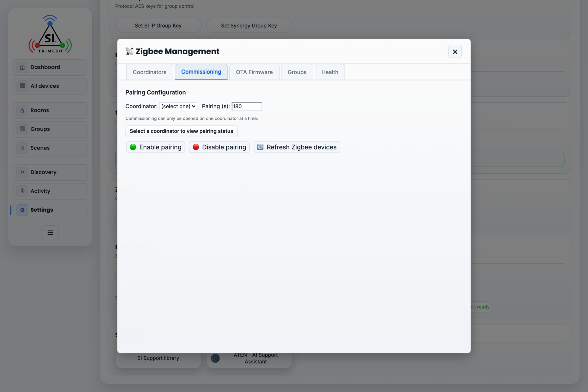Screen dimensions: 588x392
Task: Open Discovery in sidebar
Action: 50,172
